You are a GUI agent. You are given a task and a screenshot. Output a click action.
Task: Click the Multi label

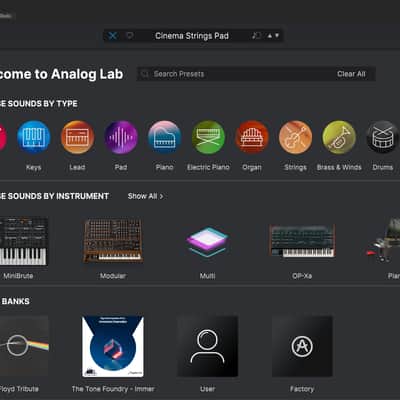(207, 276)
